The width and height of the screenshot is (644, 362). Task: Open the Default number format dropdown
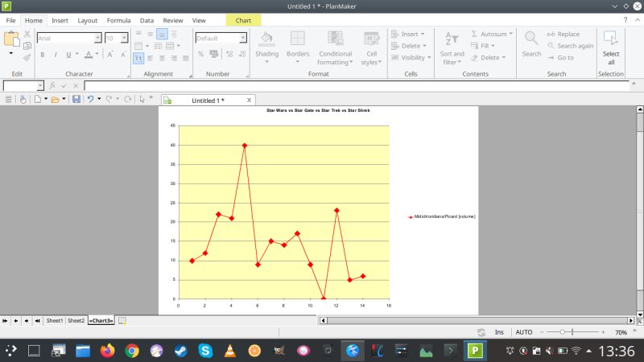243,38
